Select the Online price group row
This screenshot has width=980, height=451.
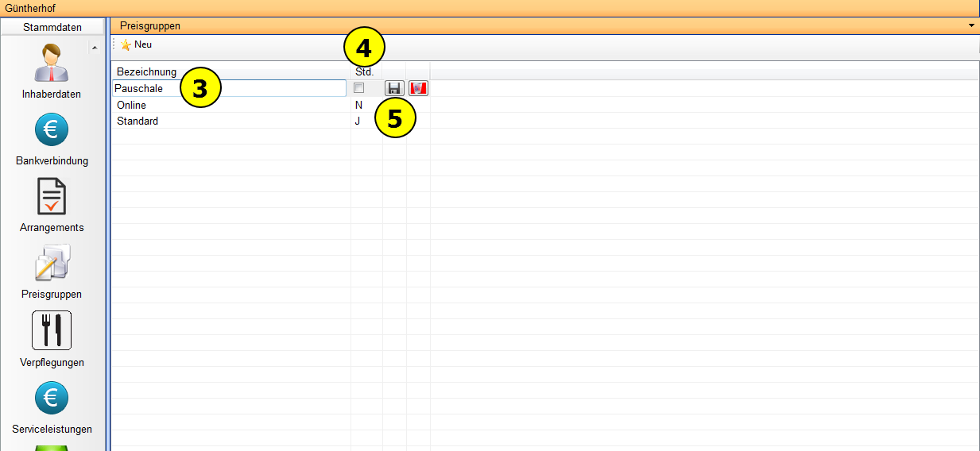pos(132,105)
